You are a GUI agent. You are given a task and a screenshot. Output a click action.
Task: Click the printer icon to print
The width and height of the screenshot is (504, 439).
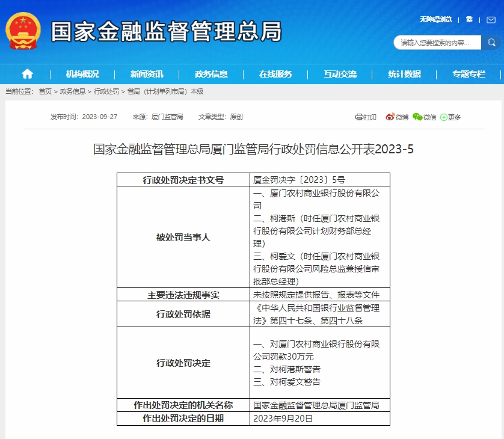pyautogui.click(x=359, y=117)
